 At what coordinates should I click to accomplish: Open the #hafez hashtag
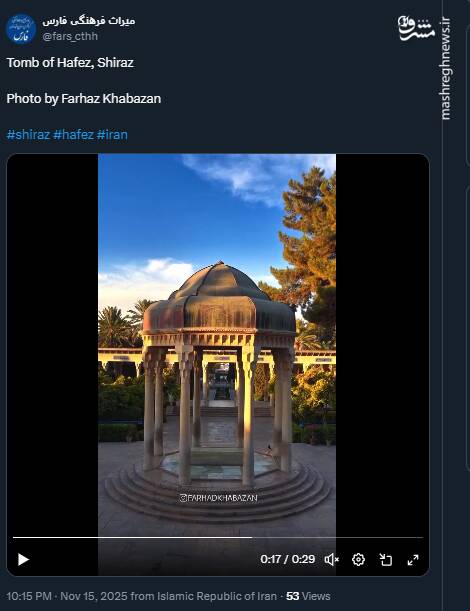click(x=73, y=135)
